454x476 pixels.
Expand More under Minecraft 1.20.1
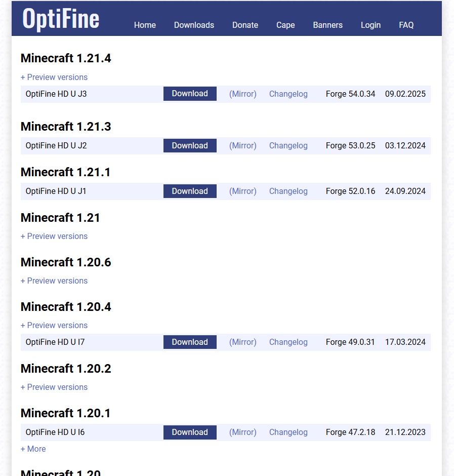point(33,449)
